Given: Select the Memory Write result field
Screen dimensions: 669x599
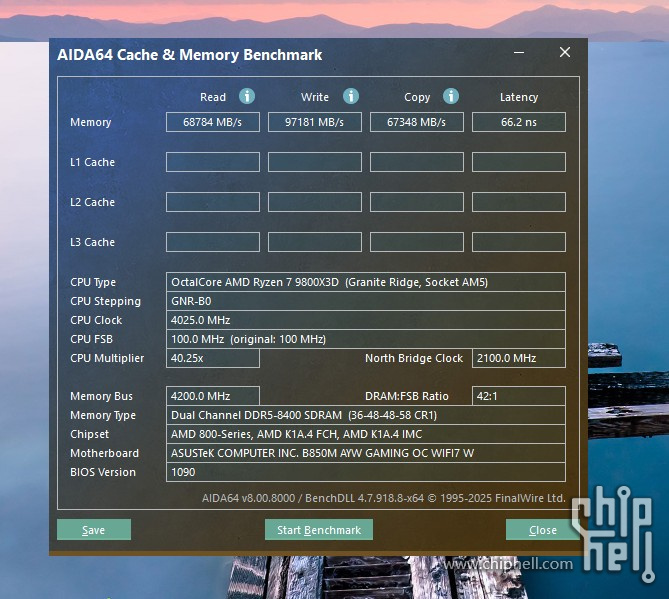Looking at the screenshot, I should click(x=315, y=122).
